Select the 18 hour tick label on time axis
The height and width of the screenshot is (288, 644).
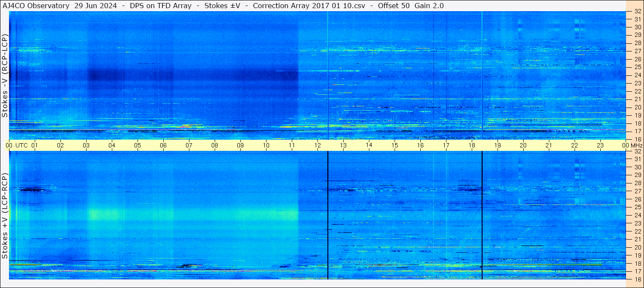coord(472,145)
